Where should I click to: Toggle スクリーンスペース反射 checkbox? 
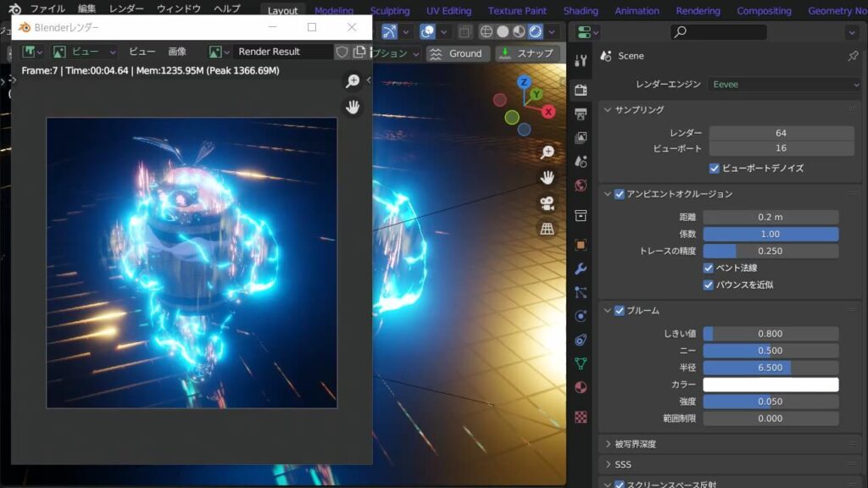pyautogui.click(x=620, y=484)
